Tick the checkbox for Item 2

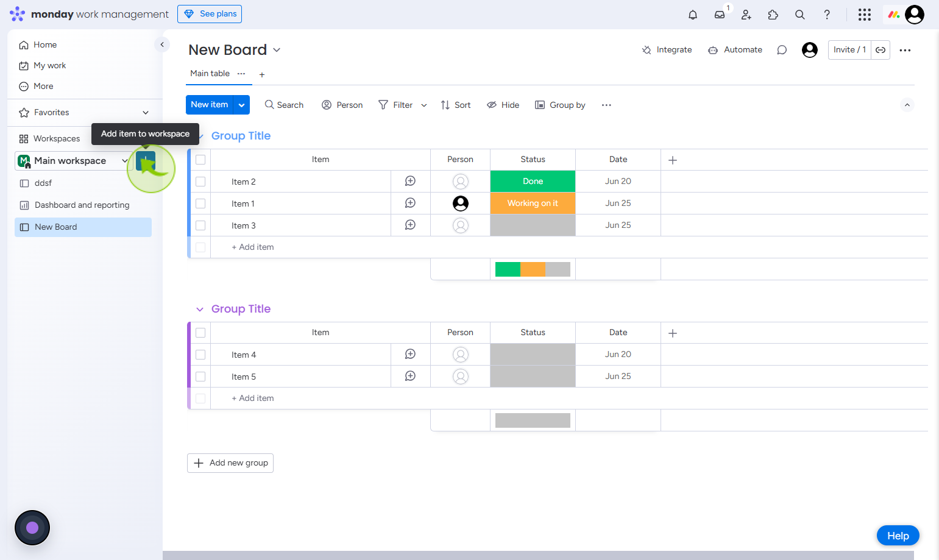pos(200,182)
